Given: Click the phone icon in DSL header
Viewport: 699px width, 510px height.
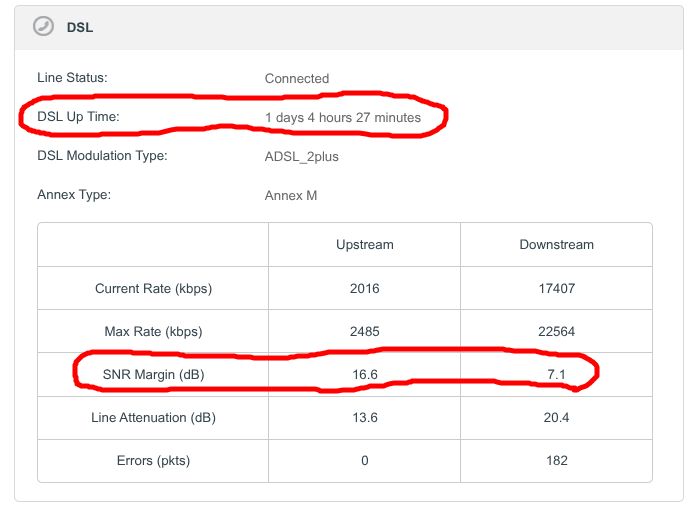Looking at the screenshot, I should 42,27.
